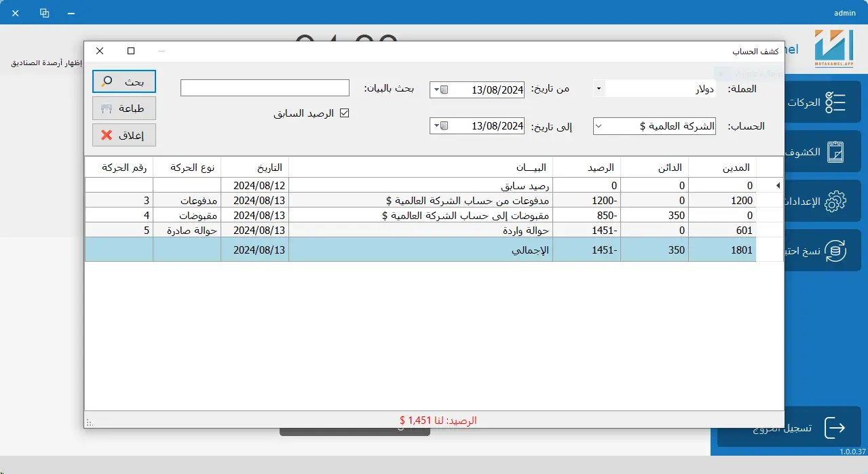This screenshot has height=474, width=868.
Task: Click the 350 total credit cell
Action: (654, 250)
